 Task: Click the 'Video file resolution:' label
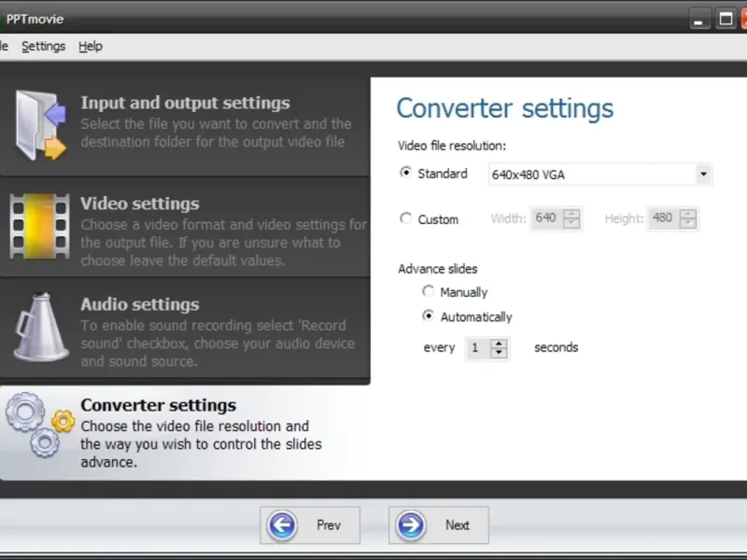(452, 146)
